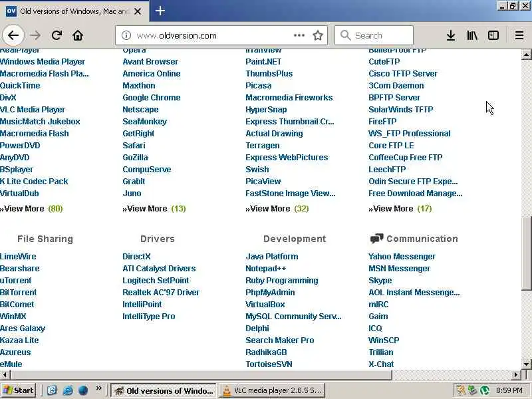532x399 pixels.
Task: Click the vertical scrollbar up arrow
Action: (526, 55)
